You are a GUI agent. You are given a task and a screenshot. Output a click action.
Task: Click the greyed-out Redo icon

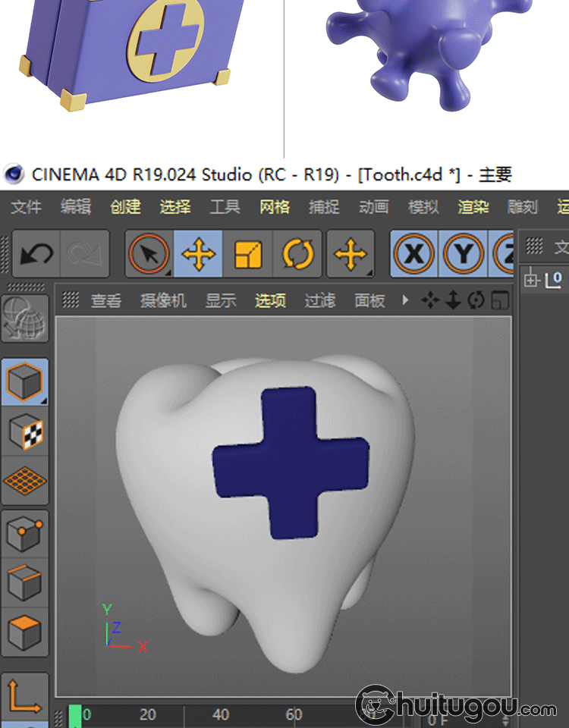click(84, 254)
